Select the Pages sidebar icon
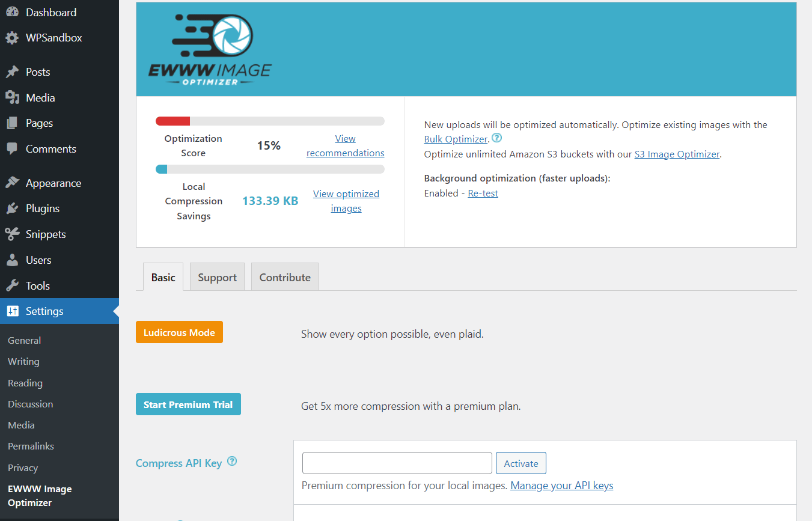This screenshot has height=521, width=812. click(13, 123)
